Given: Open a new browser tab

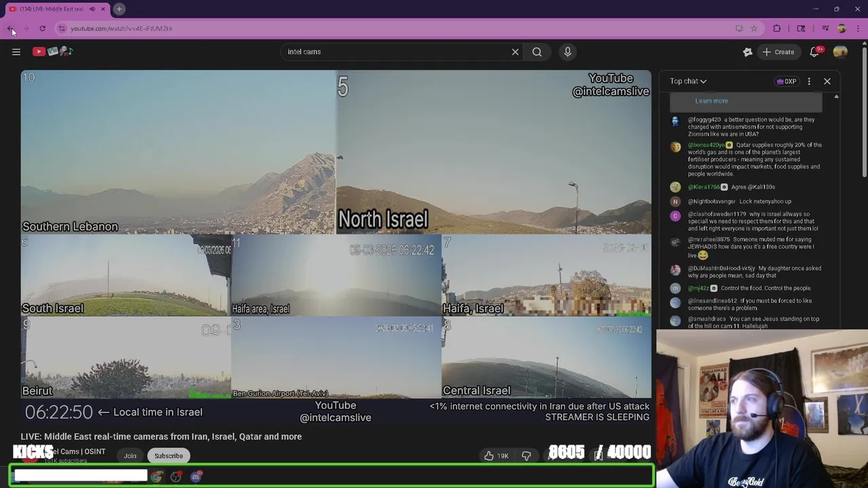Looking at the screenshot, I should (119, 9).
